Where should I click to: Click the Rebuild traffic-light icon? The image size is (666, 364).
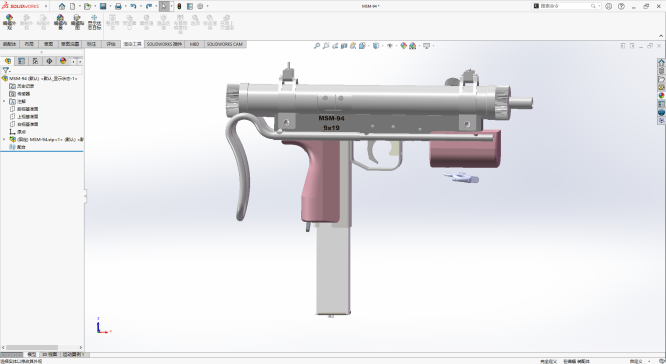click(179, 6)
